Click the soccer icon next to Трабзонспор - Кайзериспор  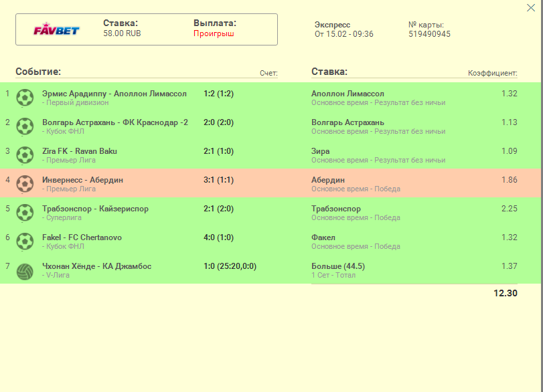coord(25,213)
